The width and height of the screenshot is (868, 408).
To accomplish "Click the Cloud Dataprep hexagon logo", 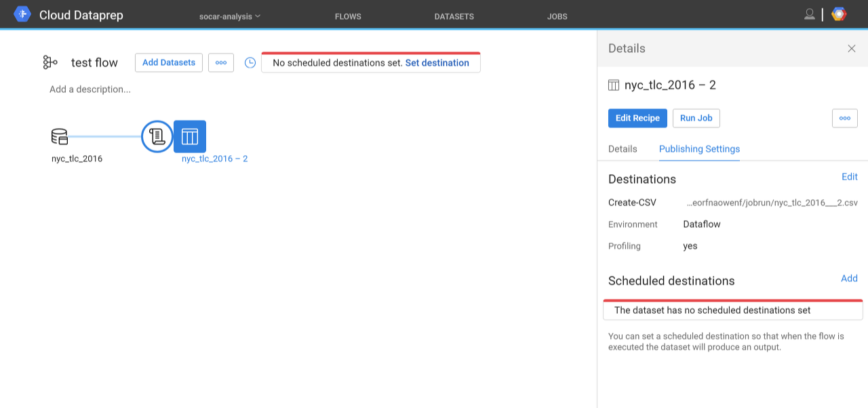I will pos(22,14).
